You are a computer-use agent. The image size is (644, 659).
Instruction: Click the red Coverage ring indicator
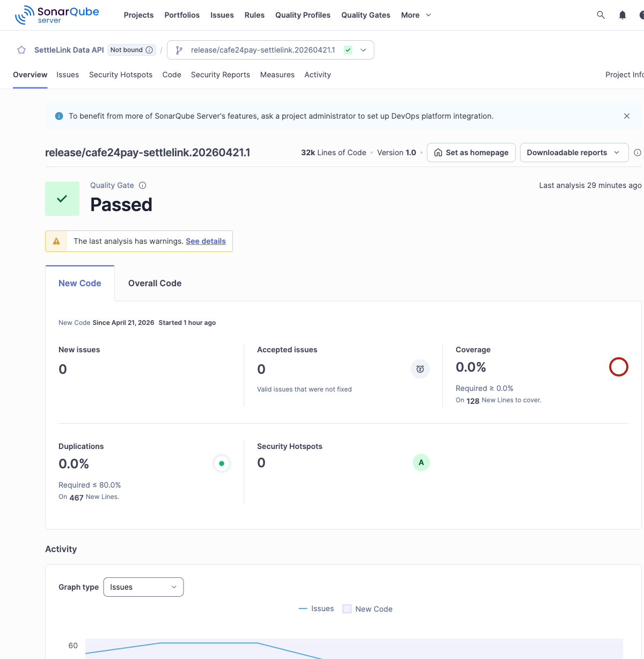[x=619, y=367]
